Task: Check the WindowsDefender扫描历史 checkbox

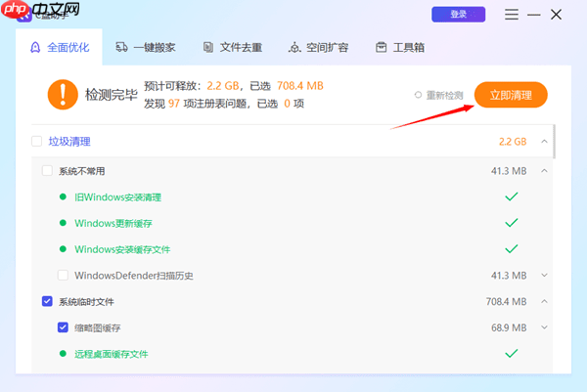Action: pos(63,276)
